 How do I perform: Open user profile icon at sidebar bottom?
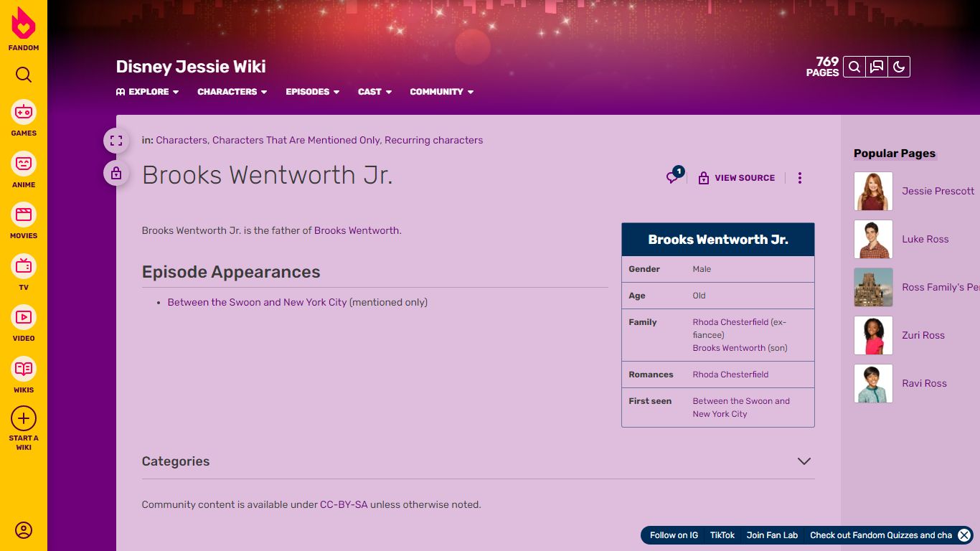point(24,530)
